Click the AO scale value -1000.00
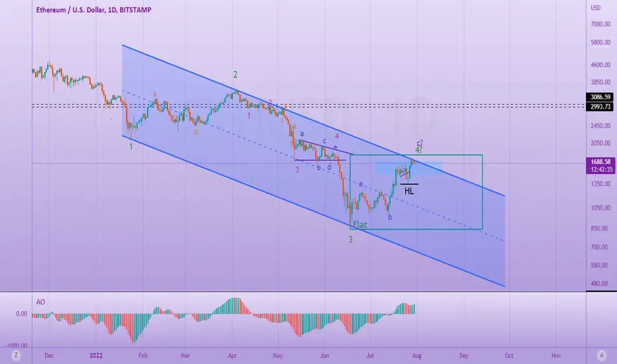 point(17,345)
